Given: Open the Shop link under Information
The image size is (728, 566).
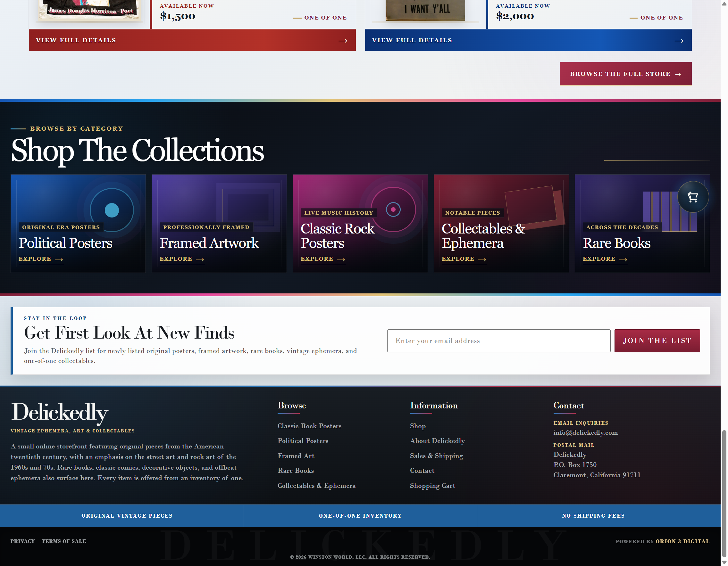Looking at the screenshot, I should click(417, 426).
